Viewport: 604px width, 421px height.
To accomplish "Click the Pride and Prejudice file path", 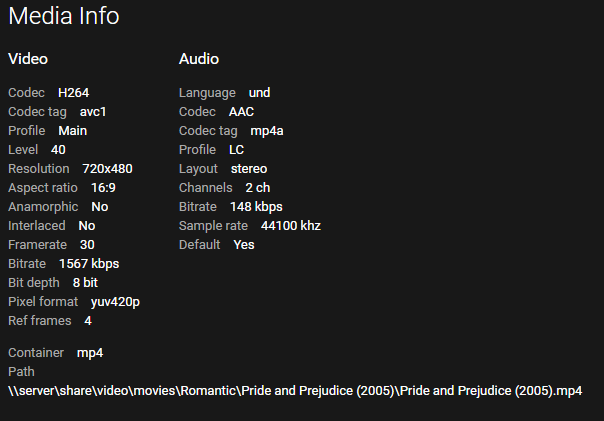I will [295, 391].
